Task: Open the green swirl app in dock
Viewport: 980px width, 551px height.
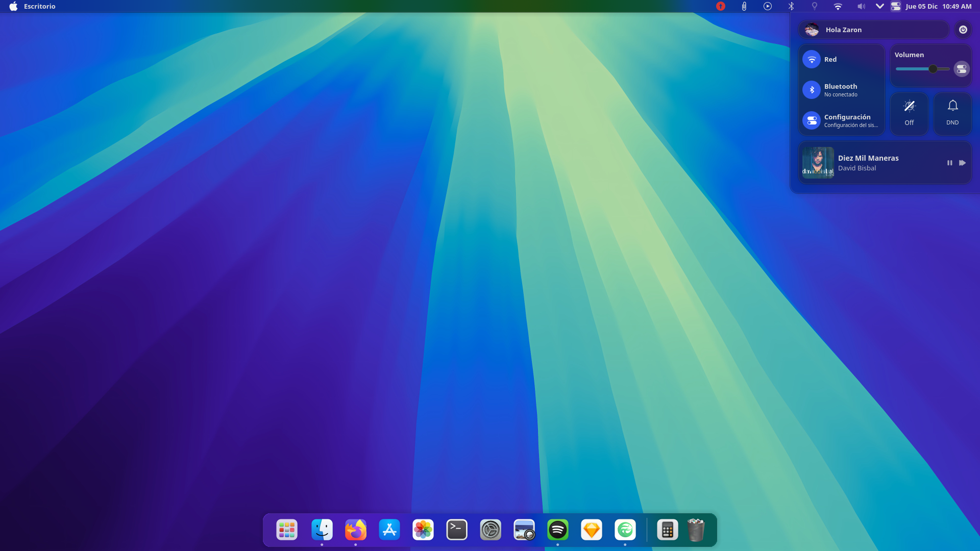Action: click(625, 530)
